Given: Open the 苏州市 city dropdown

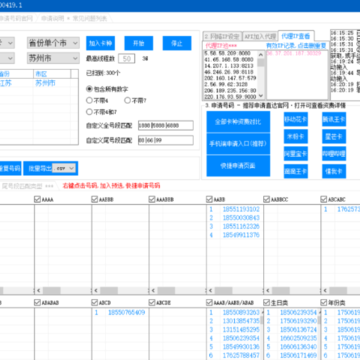Looking at the screenshot, I should click(53, 58).
